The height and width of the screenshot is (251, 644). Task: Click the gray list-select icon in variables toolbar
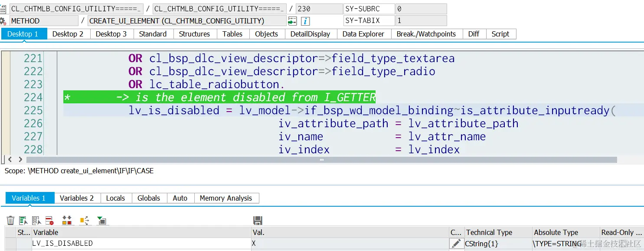[36, 221]
